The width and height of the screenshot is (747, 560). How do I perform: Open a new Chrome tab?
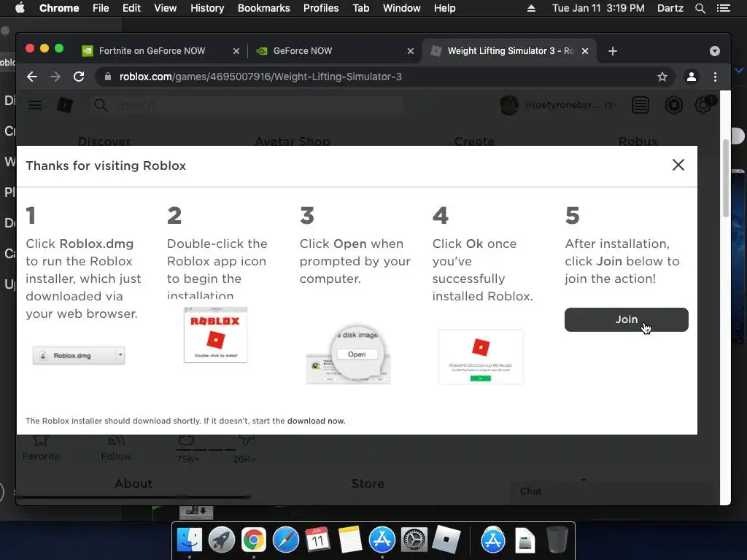(x=613, y=51)
